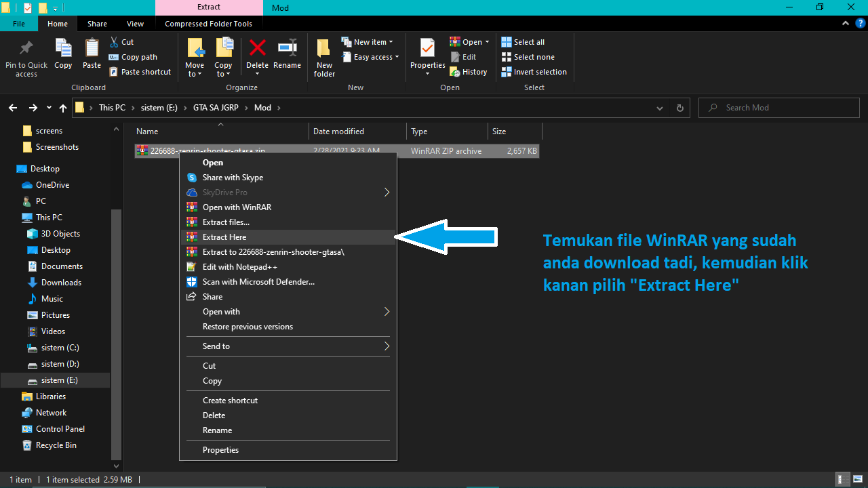
Task: Click Copy path in the Clipboard group
Action: click(x=133, y=57)
